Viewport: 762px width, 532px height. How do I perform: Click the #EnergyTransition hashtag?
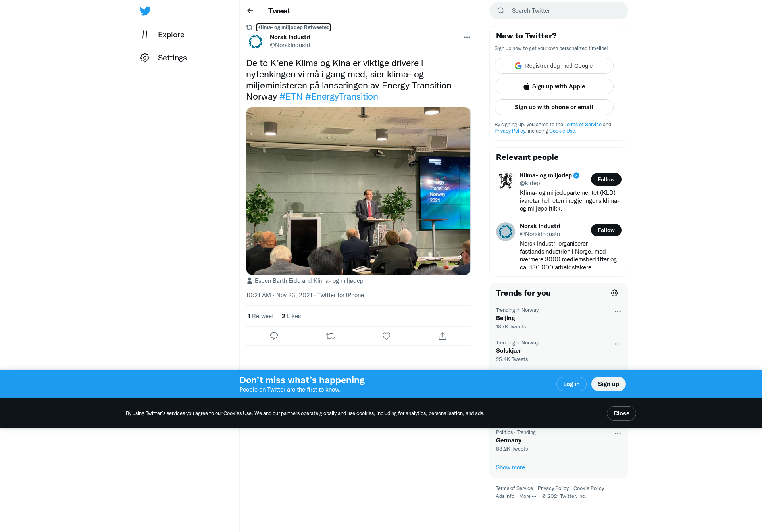click(341, 96)
